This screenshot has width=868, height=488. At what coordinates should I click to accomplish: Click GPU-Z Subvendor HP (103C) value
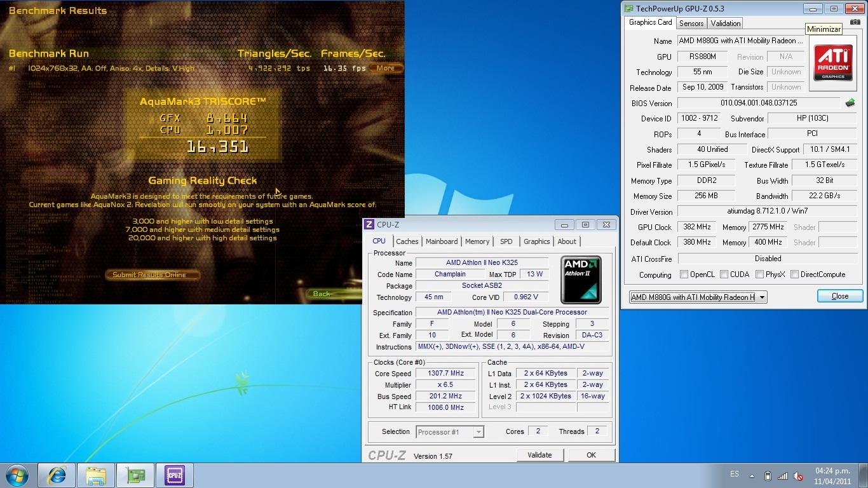(813, 118)
